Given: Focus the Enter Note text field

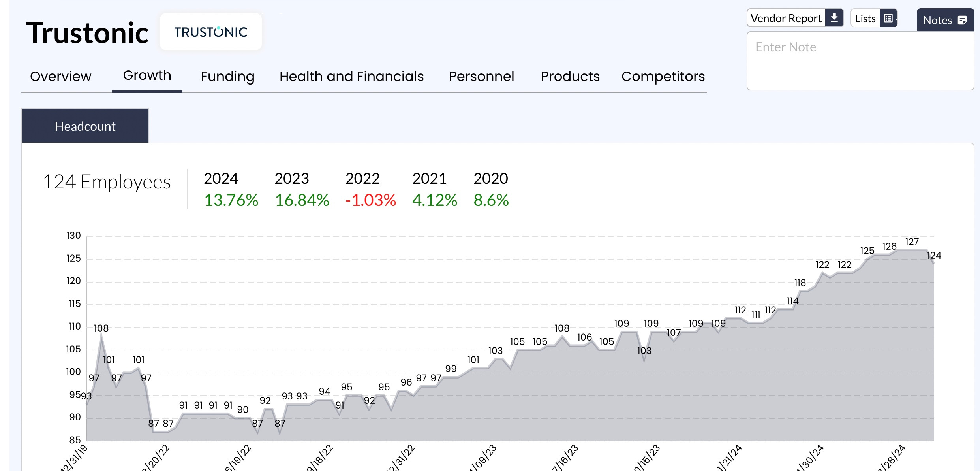Looking at the screenshot, I should 860,61.
